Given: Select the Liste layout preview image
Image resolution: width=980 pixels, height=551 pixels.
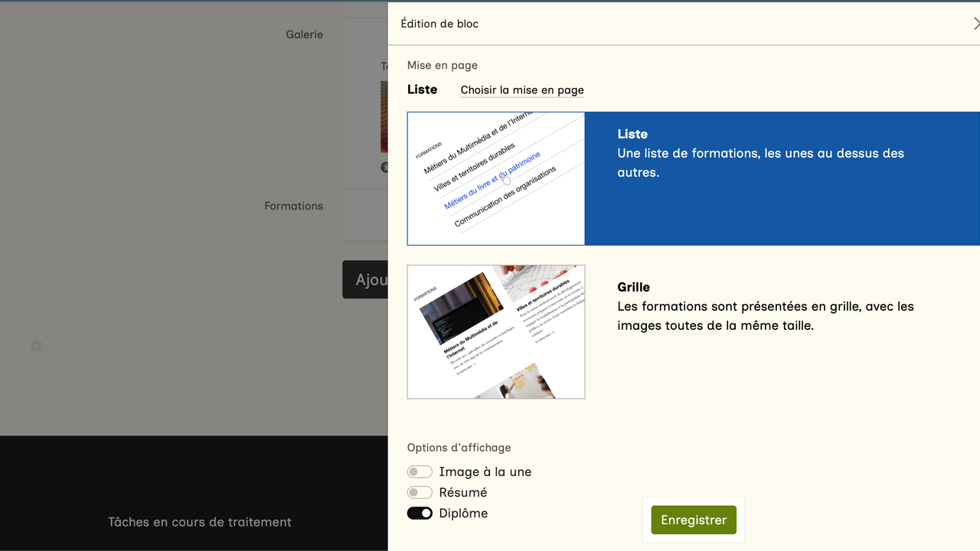Looking at the screenshot, I should [496, 179].
